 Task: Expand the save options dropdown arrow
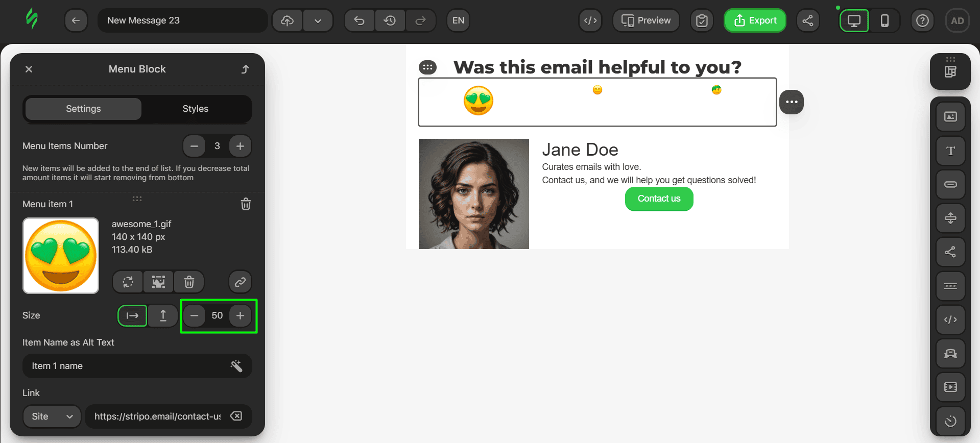click(x=318, y=21)
